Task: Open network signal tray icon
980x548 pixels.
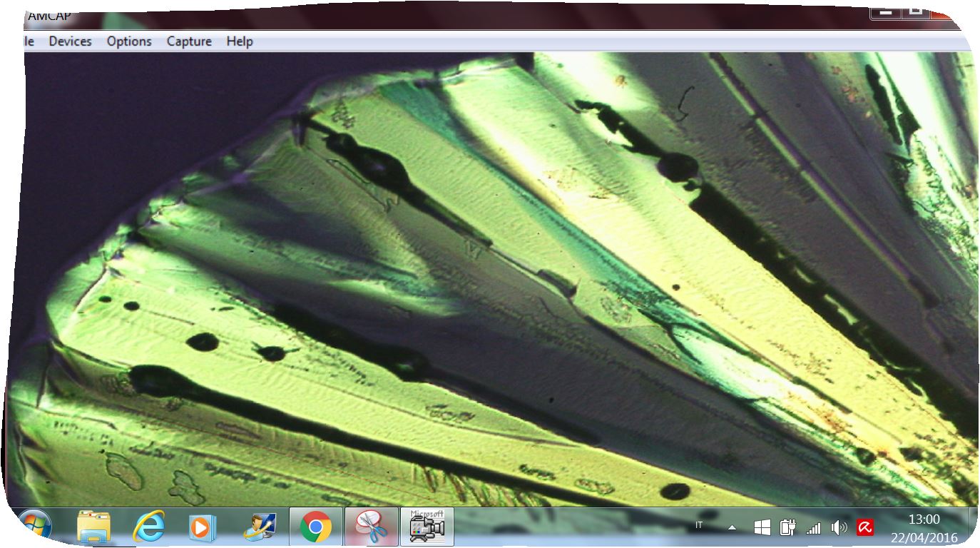Action: [x=813, y=528]
